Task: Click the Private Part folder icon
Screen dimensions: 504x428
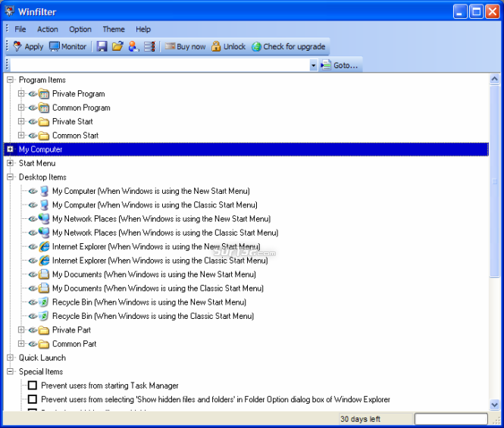Action: (x=44, y=330)
